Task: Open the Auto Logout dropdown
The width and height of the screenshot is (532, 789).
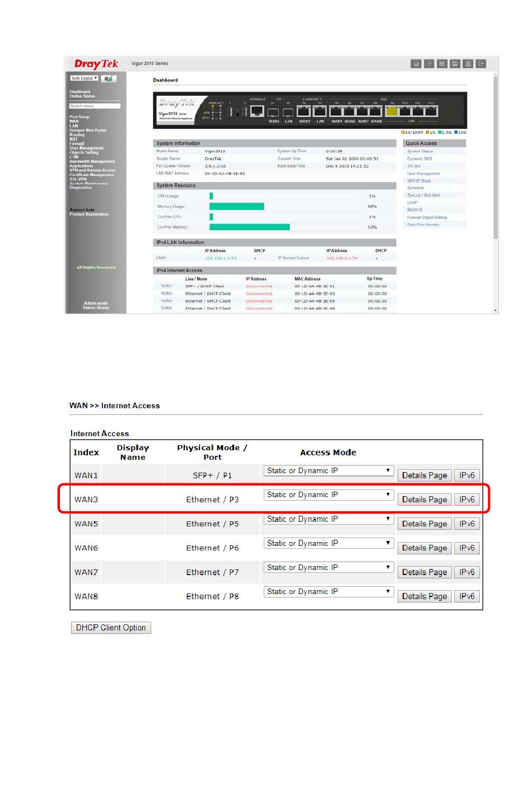Action: click(x=85, y=78)
